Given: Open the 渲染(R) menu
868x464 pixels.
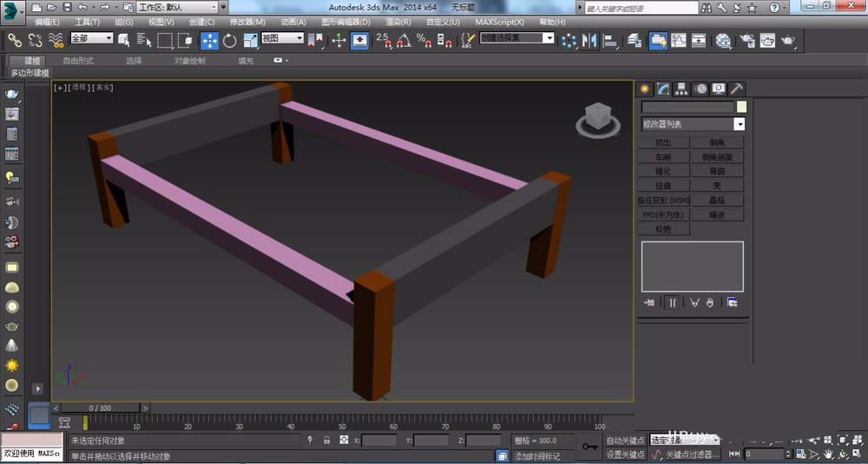Looking at the screenshot, I should (x=398, y=23).
